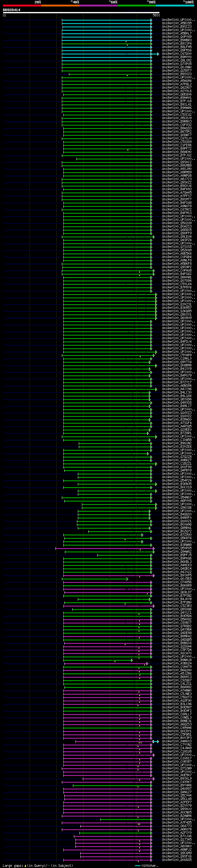Click the red 20% identity legend segment
This screenshot has width=197, height=868.
pos(22,6)
